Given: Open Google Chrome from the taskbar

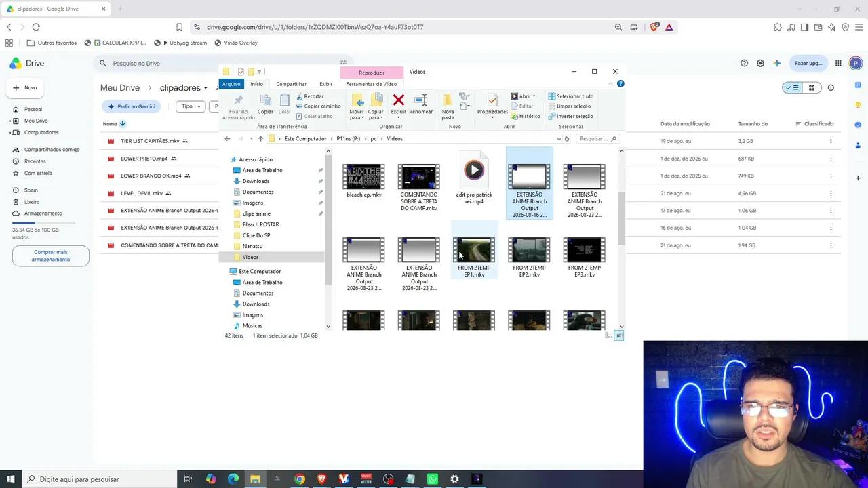Looking at the screenshot, I should coord(300,479).
